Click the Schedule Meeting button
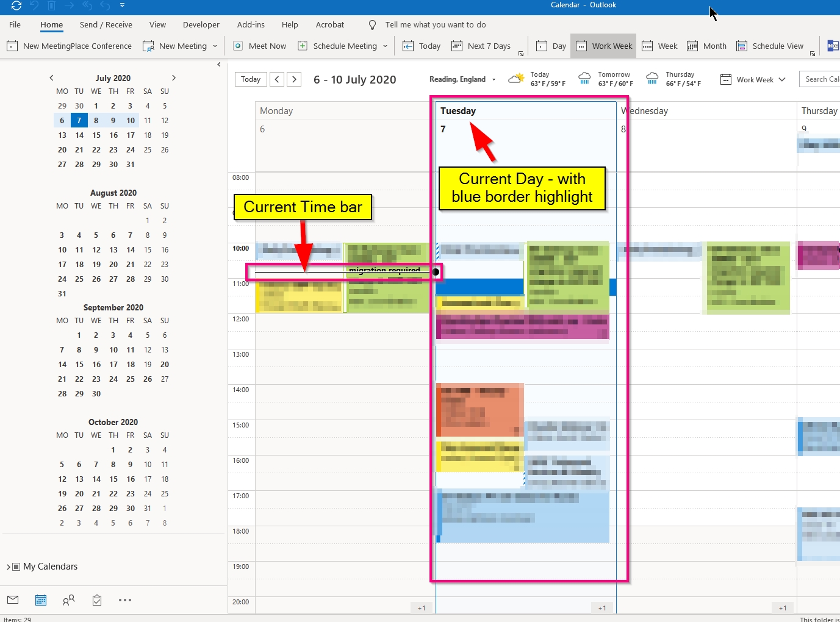 (337, 46)
